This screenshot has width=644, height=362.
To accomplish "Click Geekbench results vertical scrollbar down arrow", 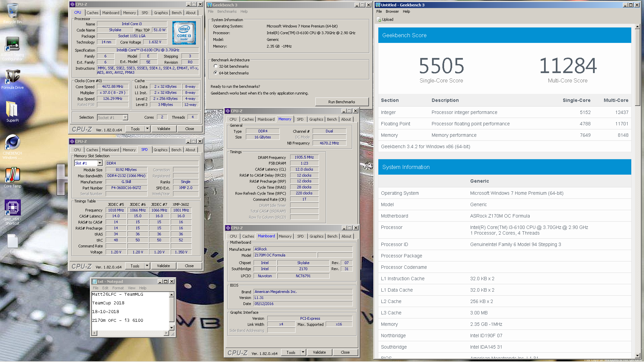I will point(637,356).
